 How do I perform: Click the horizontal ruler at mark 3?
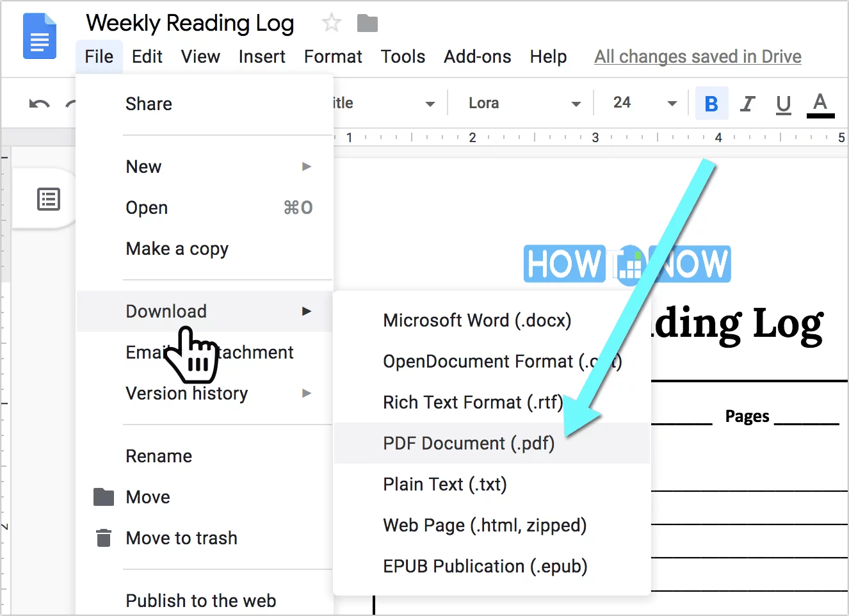pyautogui.click(x=595, y=137)
